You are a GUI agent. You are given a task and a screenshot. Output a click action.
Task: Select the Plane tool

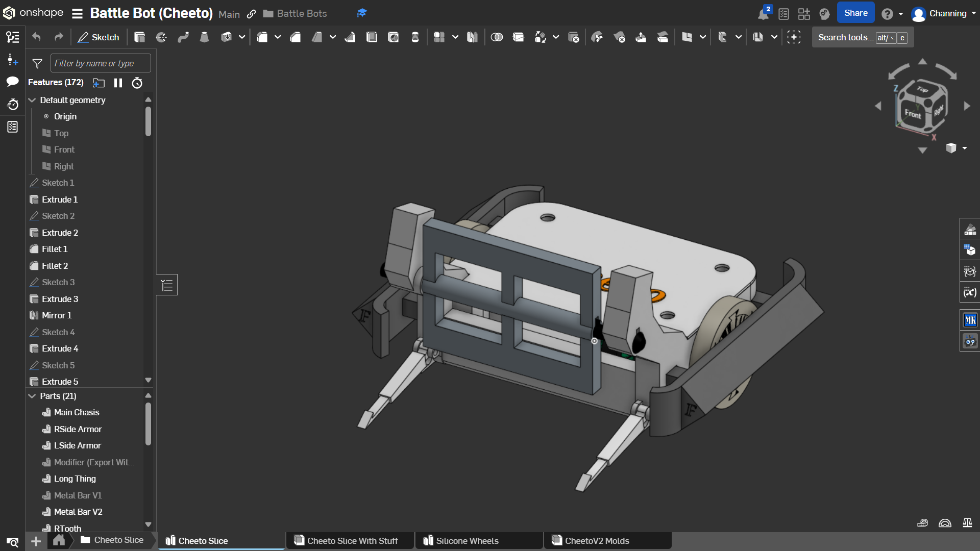[687, 37]
